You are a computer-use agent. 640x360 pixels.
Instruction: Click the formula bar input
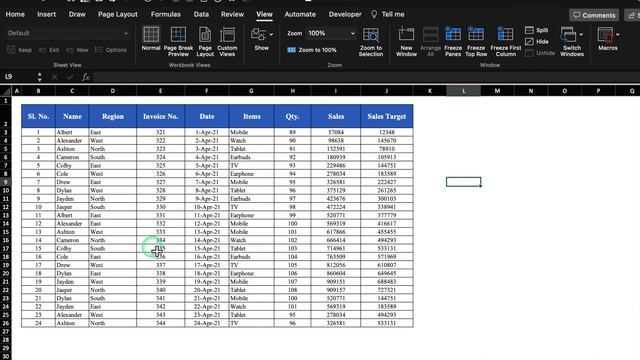tap(366, 77)
